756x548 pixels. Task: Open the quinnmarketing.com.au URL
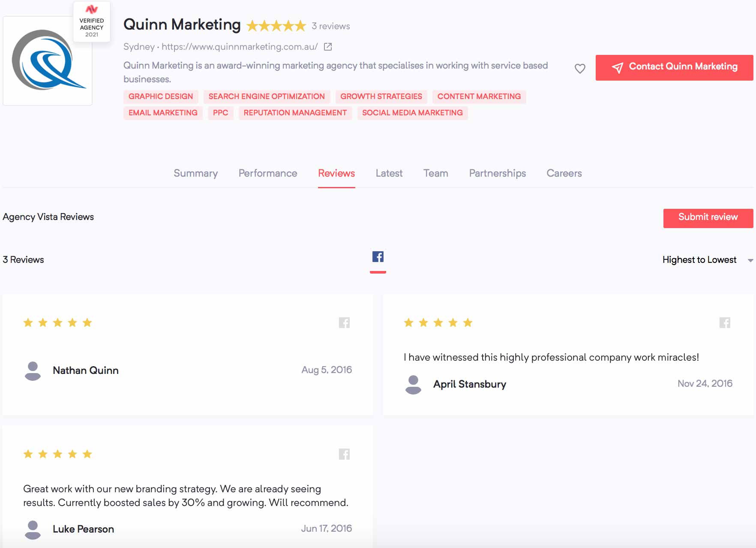click(240, 47)
